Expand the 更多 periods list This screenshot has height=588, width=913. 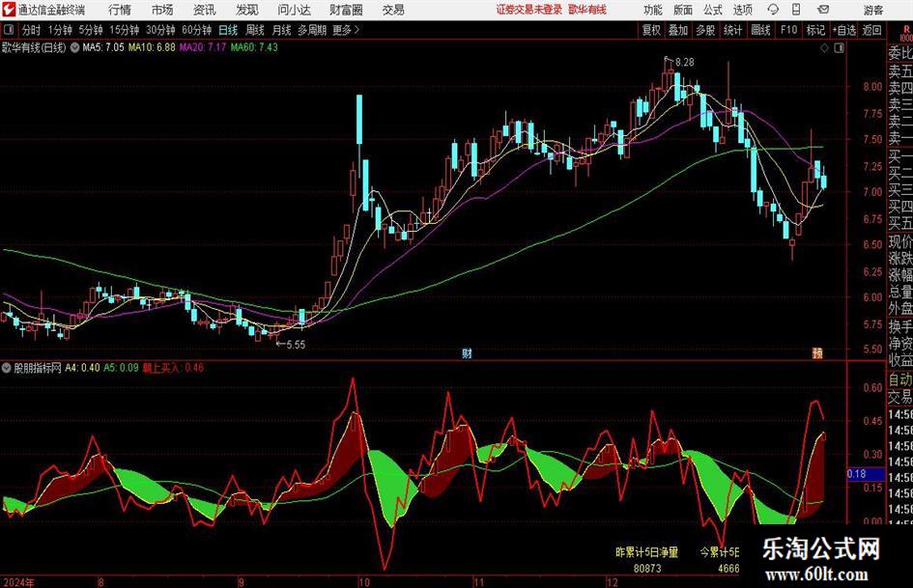(x=346, y=30)
